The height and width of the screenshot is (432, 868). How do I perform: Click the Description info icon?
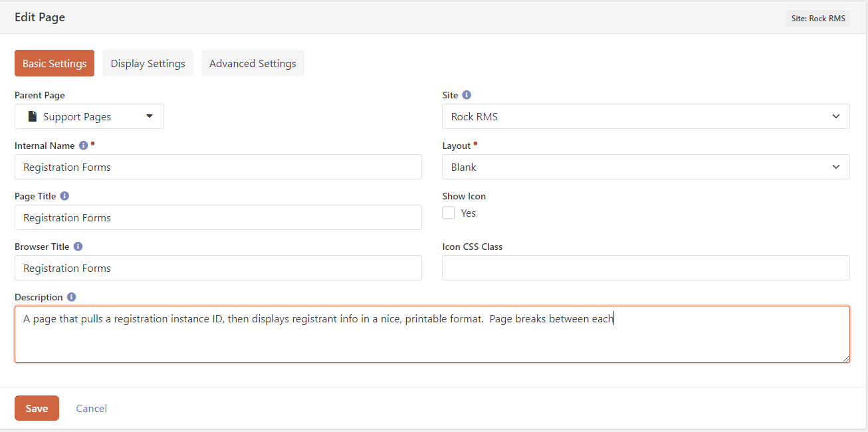tap(71, 297)
